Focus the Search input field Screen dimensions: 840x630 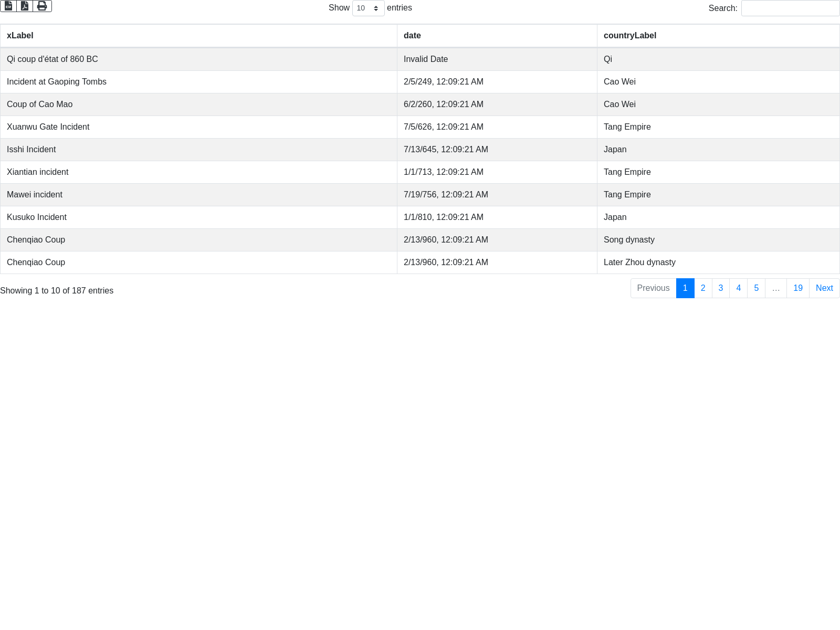(790, 8)
